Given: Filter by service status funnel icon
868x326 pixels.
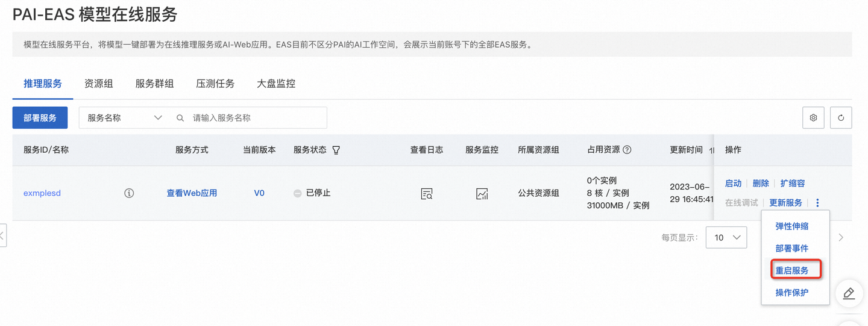Looking at the screenshot, I should point(336,150).
